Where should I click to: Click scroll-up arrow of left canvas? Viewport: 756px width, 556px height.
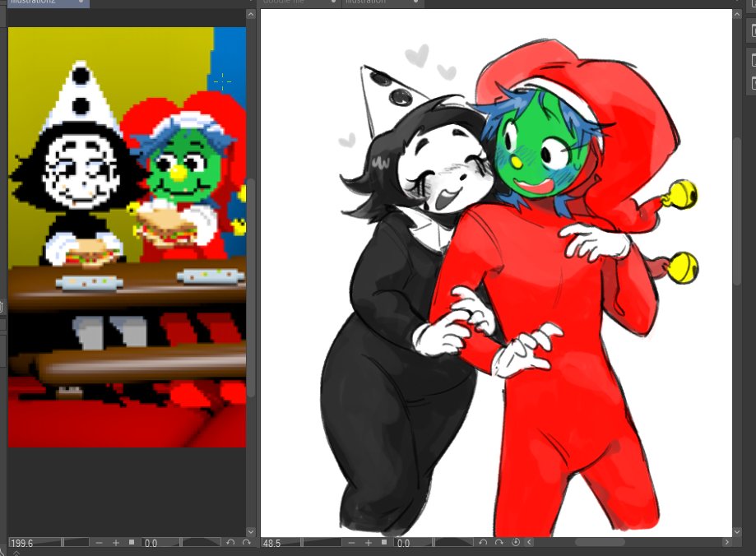pos(251,15)
